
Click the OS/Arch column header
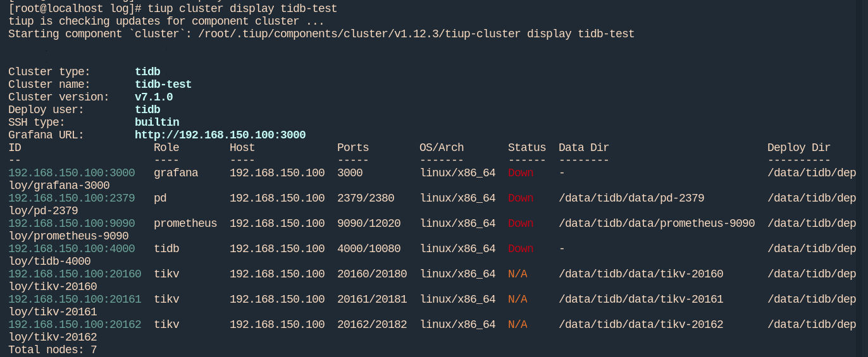(442, 147)
